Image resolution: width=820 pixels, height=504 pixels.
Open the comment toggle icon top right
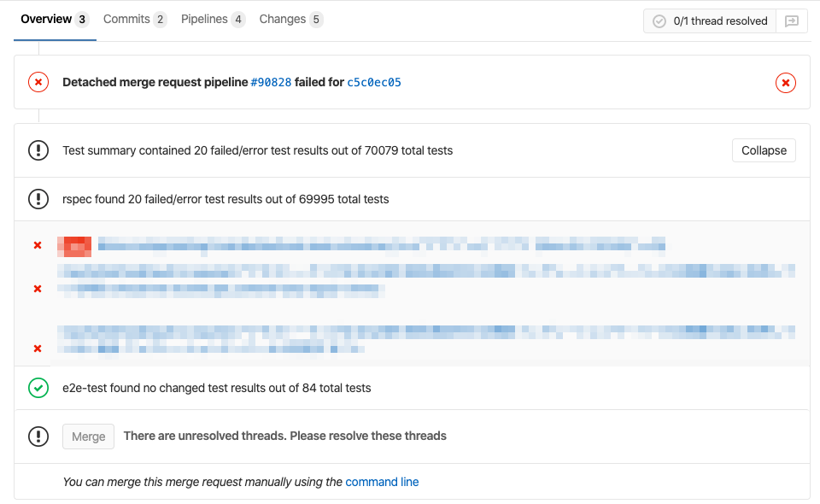[793, 21]
